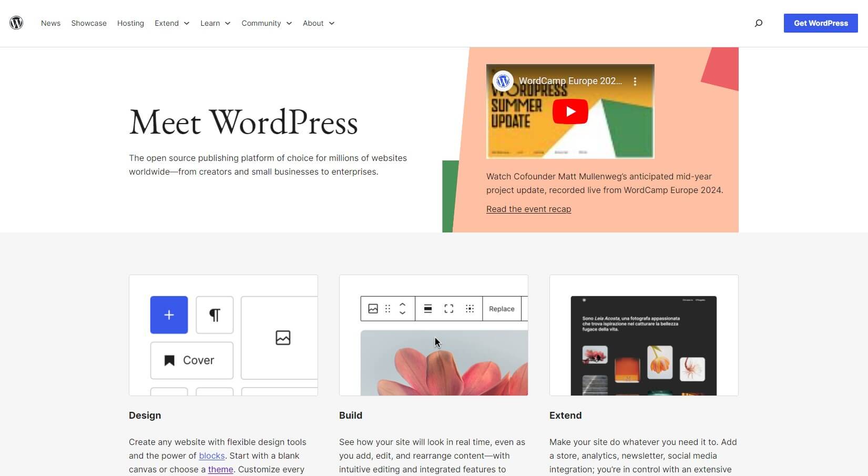Expand the Learn menu chevron
The width and height of the screenshot is (868, 476).
(x=228, y=23)
